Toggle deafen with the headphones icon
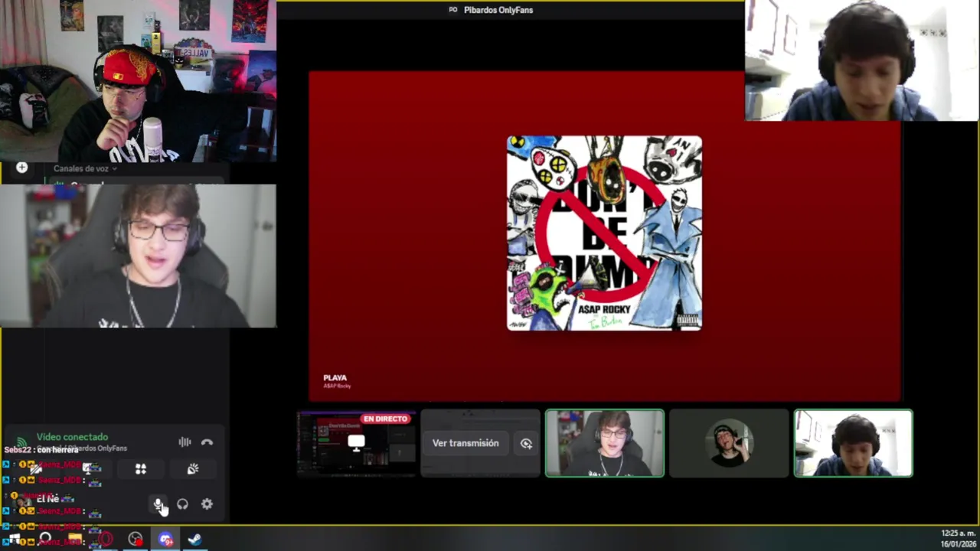Image resolution: width=980 pixels, height=551 pixels. 182,504
